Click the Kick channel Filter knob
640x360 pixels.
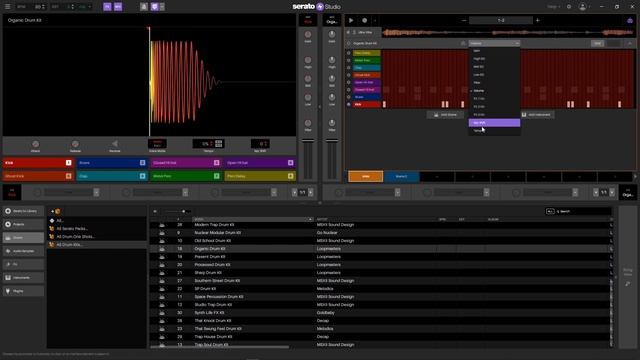point(308,123)
